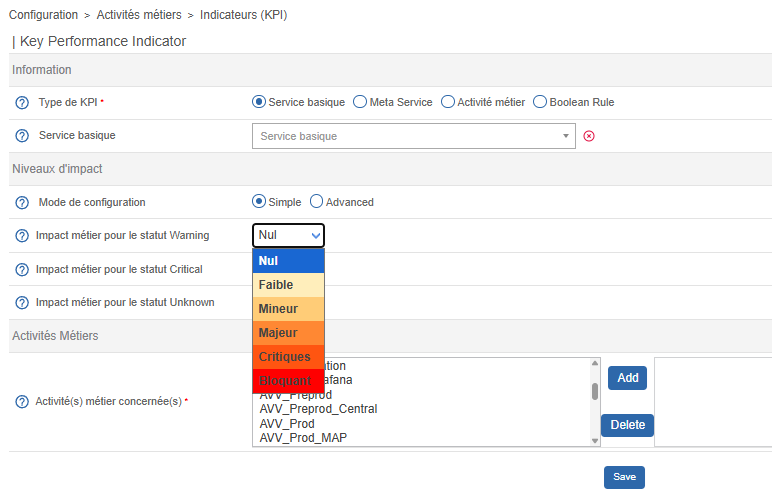Click help icon for Warning status impact
This screenshot has width=772, height=496.
22,236
